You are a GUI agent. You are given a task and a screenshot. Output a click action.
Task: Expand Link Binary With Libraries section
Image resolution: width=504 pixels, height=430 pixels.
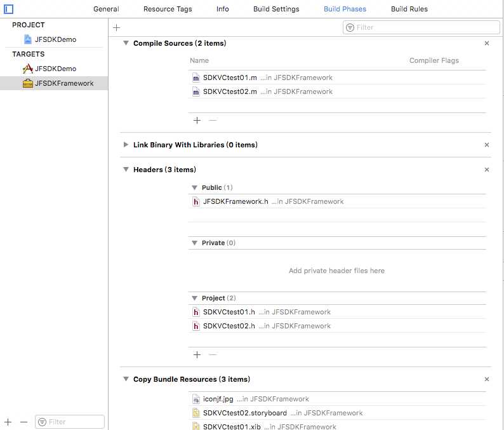tap(126, 145)
